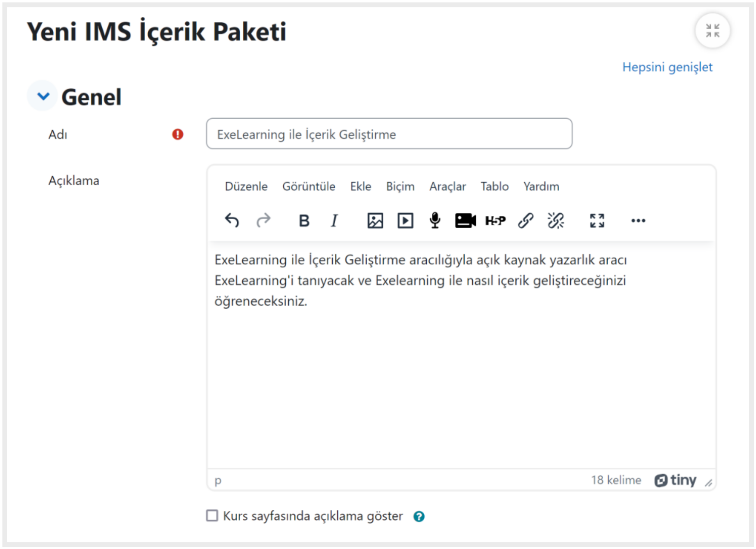Click the 'Yeni IMS İçerik Paketi' page title
The image size is (756, 549).
(x=156, y=32)
